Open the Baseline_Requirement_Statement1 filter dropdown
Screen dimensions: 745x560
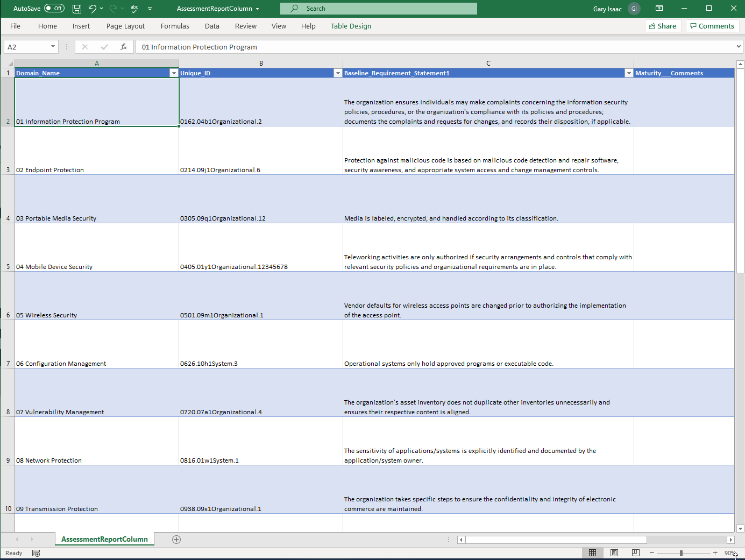pyautogui.click(x=628, y=73)
